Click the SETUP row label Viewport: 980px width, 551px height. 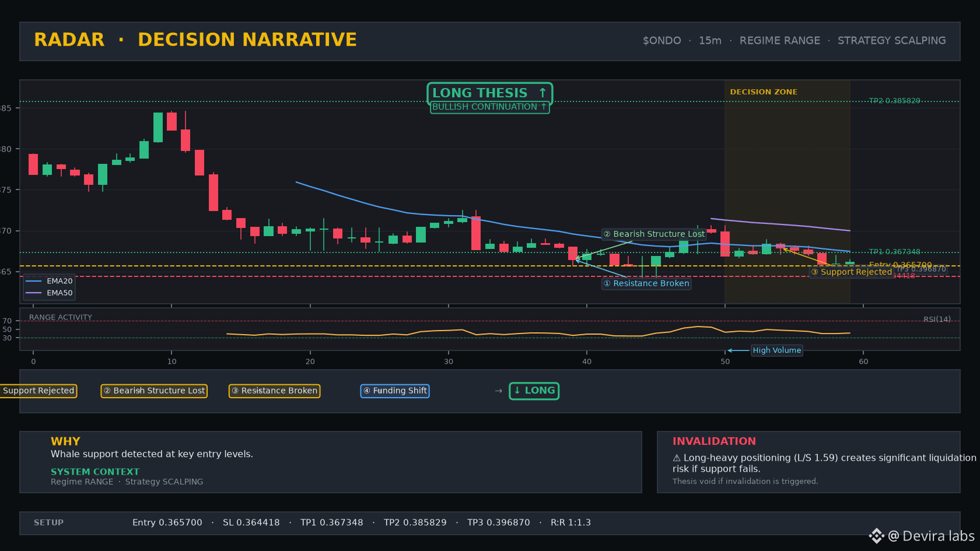click(48, 522)
